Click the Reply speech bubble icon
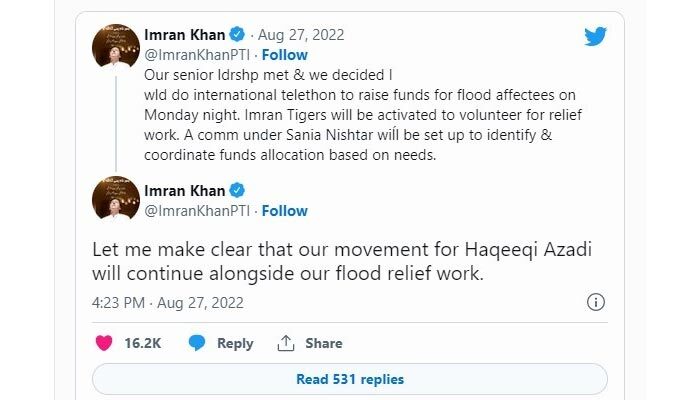Image resolution: width=700 pixels, height=400 pixels. coord(197,343)
